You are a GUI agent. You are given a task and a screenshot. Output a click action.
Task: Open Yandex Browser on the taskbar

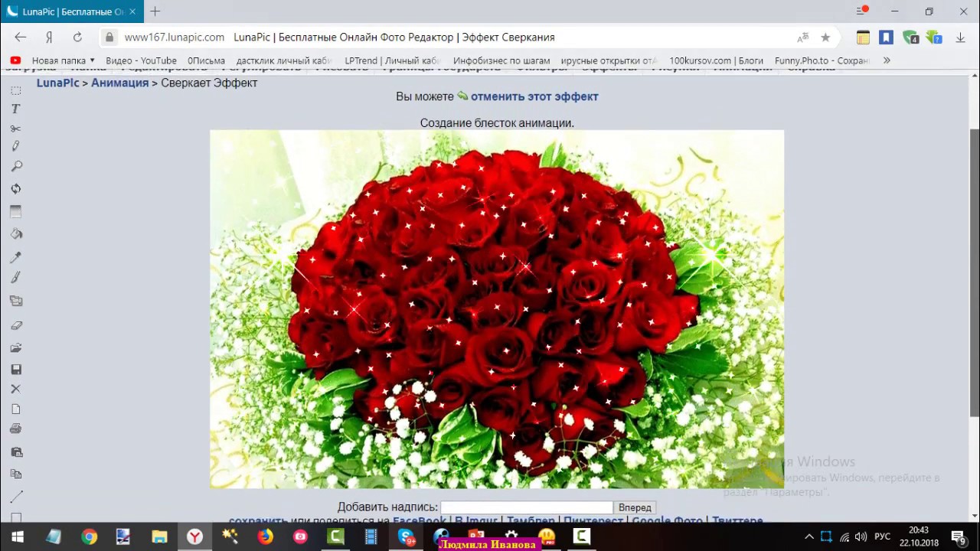coord(195,537)
